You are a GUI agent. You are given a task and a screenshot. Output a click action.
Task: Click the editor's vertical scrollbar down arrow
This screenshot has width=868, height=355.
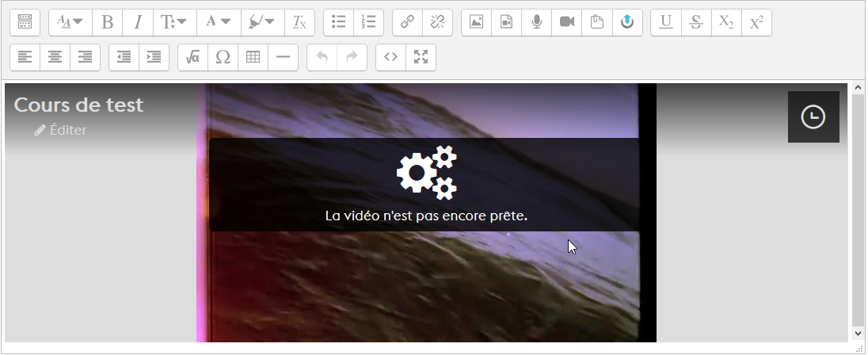(857, 335)
